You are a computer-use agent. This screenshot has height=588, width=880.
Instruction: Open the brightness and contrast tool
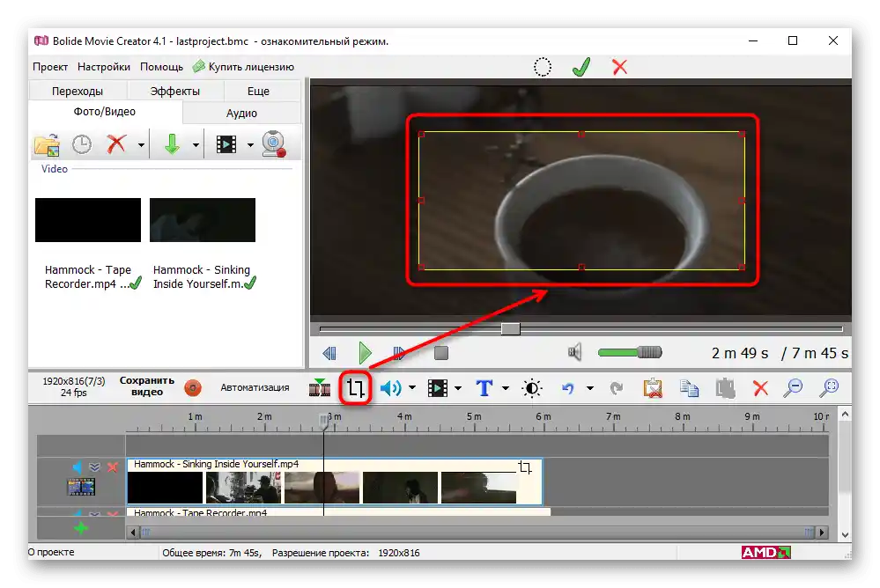pos(531,387)
